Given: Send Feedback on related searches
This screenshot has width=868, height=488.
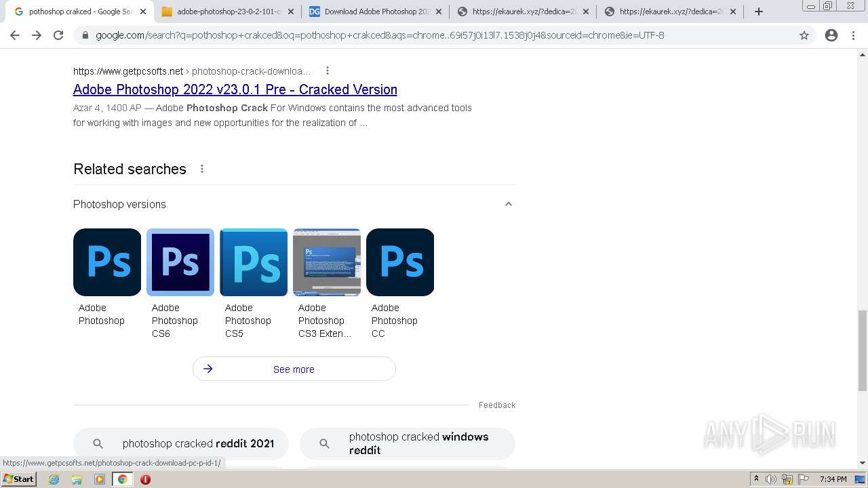Looking at the screenshot, I should (x=497, y=405).
